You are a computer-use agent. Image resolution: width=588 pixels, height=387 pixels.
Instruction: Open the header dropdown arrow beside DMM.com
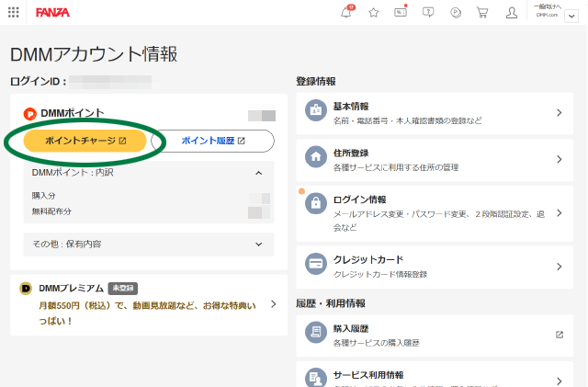(571, 17)
